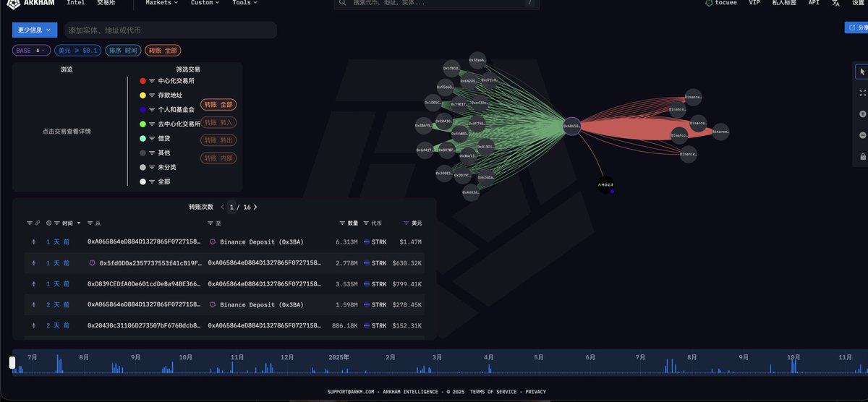Select 转账 转出 filter pill

pos(218,140)
